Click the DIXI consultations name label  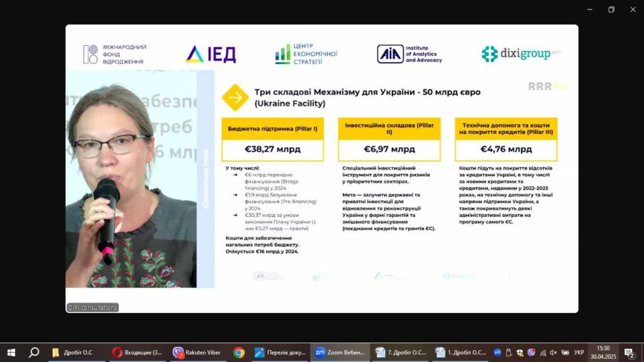click(x=92, y=307)
